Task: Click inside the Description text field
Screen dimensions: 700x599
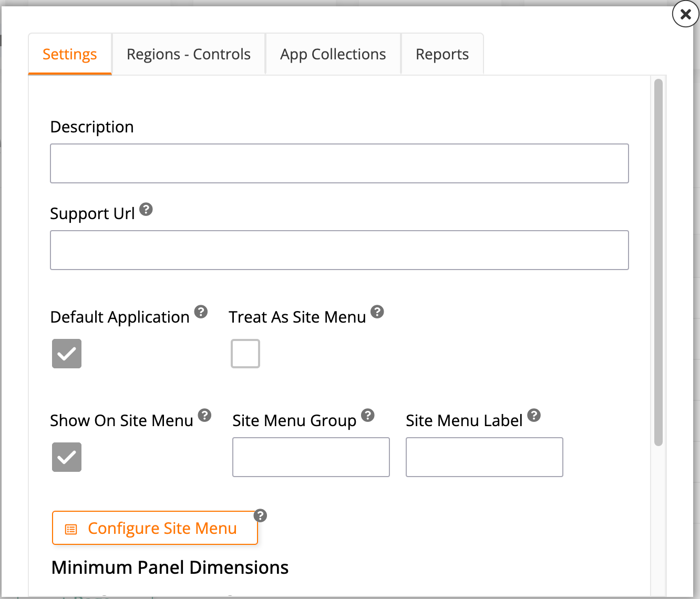Action: coord(339,163)
